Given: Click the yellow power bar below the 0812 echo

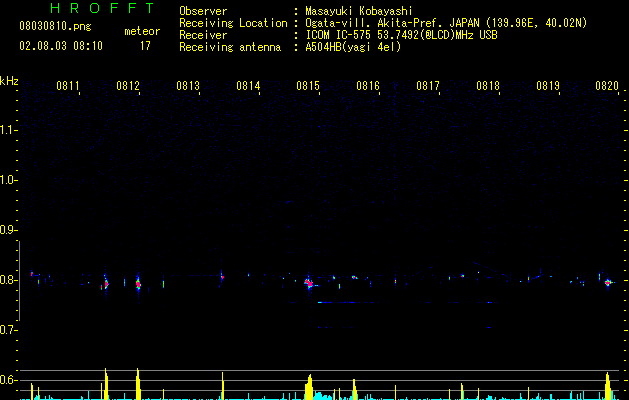Looking at the screenshot, I should point(138,384).
